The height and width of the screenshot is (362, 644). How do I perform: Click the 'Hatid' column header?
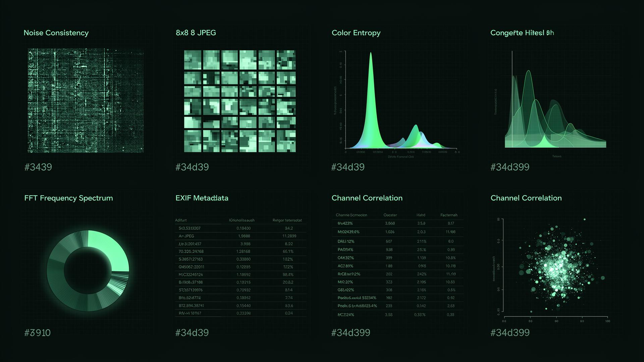click(x=421, y=215)
